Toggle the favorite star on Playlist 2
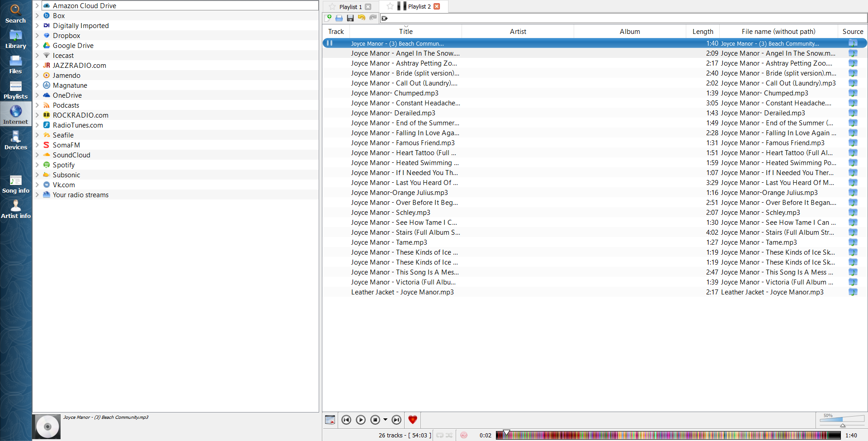This screenshot has height=441, width=868. tap(390, 6)
